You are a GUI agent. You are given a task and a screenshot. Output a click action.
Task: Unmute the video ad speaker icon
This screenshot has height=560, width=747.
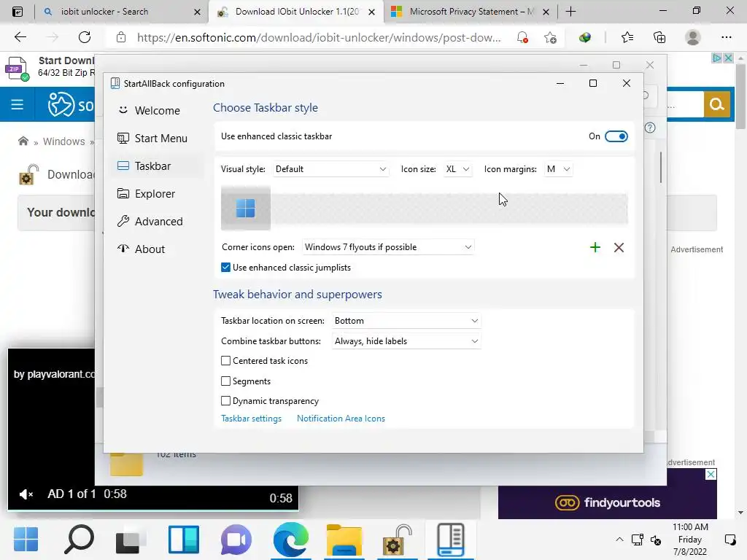(x=26, y=494)
